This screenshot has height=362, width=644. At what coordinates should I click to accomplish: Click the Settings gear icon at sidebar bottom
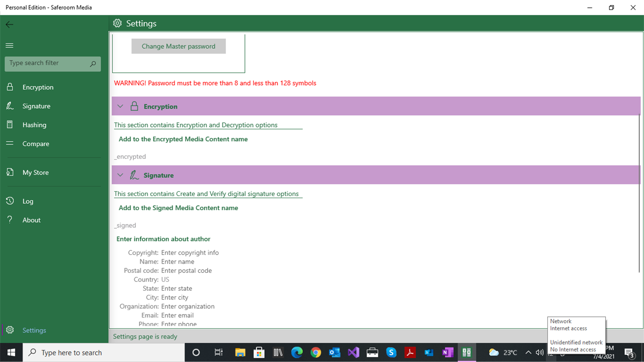(x=9, y=330)
